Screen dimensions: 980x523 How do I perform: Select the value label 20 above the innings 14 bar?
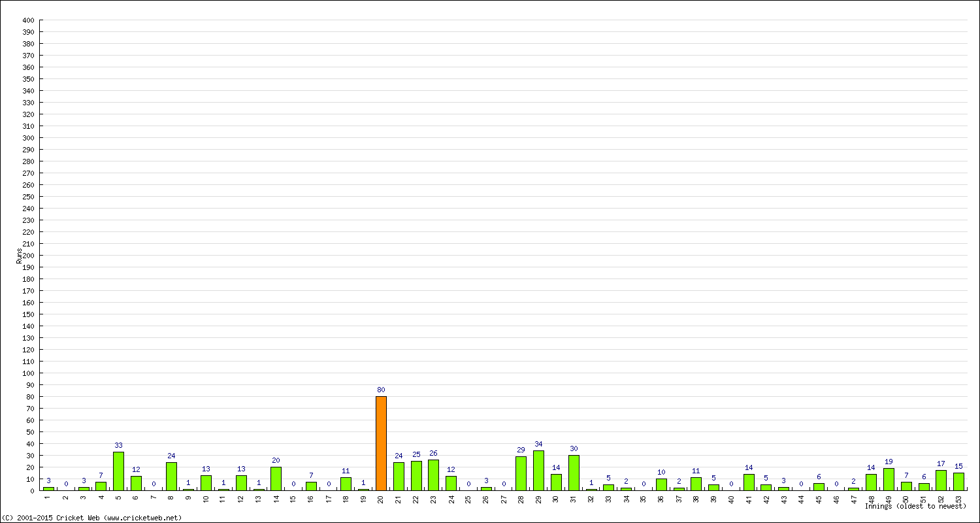276,460
